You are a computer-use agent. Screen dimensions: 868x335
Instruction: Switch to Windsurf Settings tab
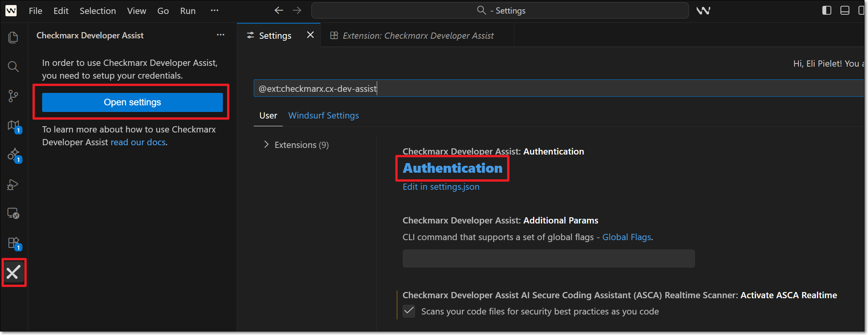point(323,115)
